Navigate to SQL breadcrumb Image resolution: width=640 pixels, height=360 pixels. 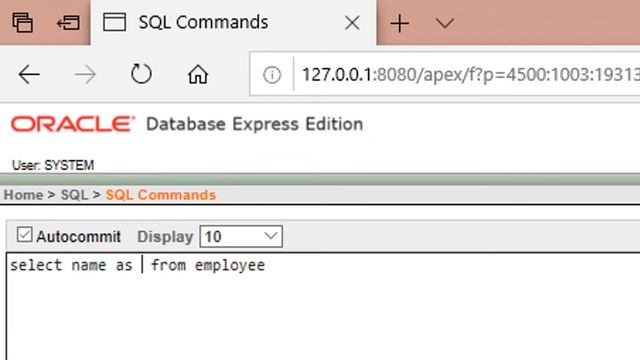point(74,195)
